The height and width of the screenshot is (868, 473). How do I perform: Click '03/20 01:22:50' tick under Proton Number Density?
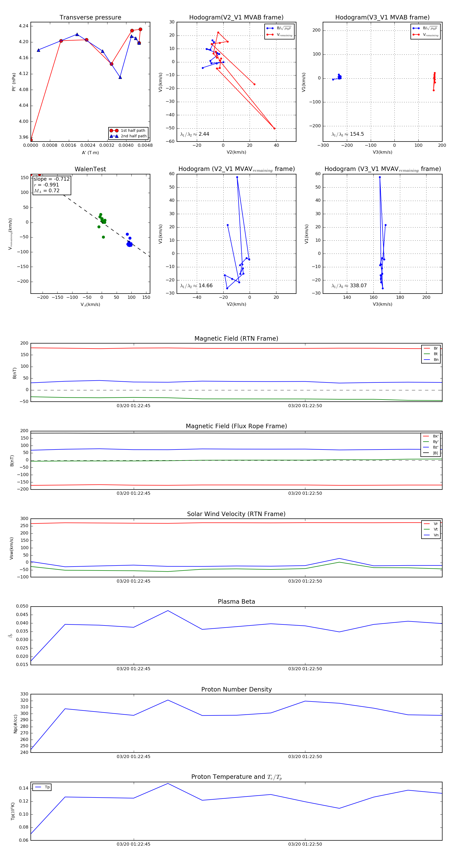[305, 756]
